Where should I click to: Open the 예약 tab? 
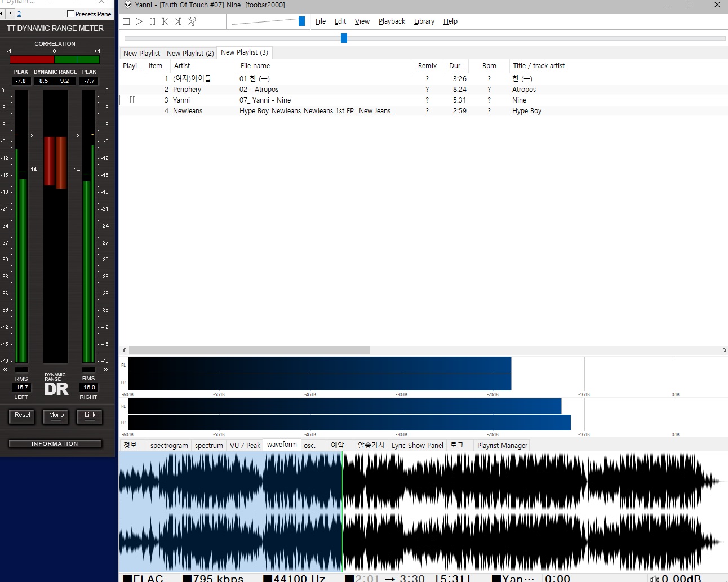point(338,445)
